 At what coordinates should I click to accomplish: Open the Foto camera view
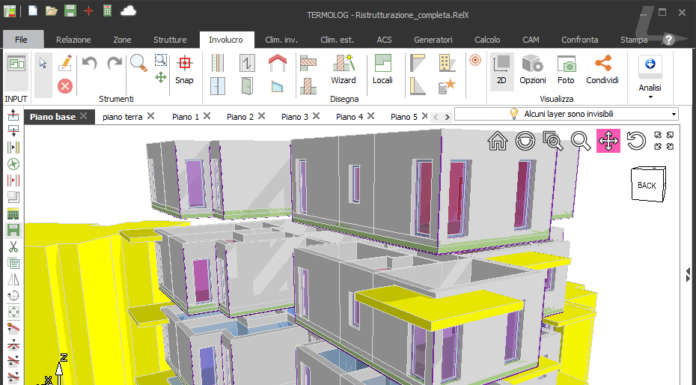pyautogui.click(x=566, y=70)
